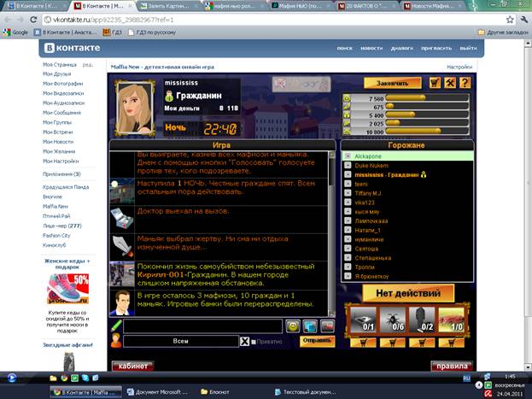
Task: Click the orange person icon beside Всем field
Action: coord(116,341)
